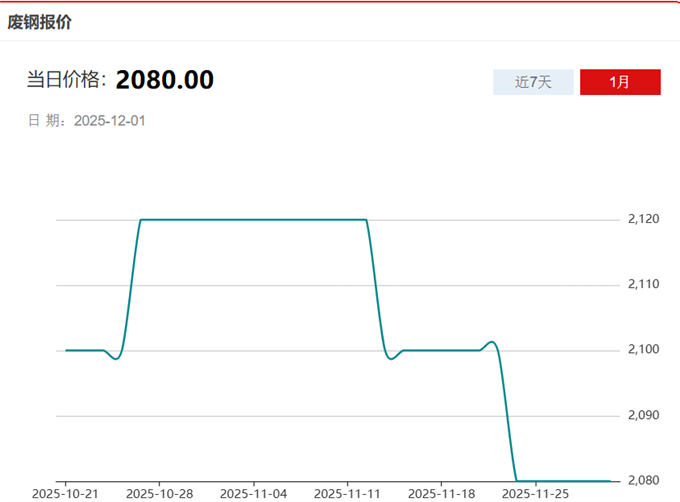Click the 2025-10-21 x-axis label

coord(65,493)
